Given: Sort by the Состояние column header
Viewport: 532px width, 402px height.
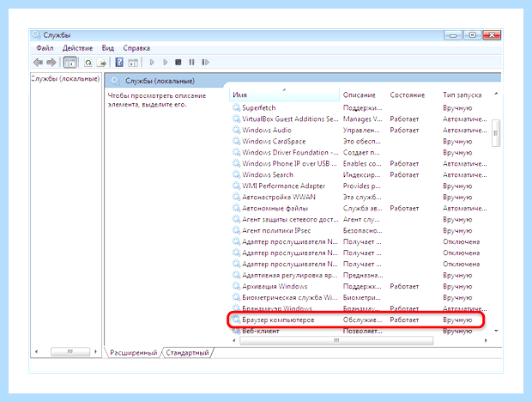Looking at the screenshot, I should click(x=407, y=95).
